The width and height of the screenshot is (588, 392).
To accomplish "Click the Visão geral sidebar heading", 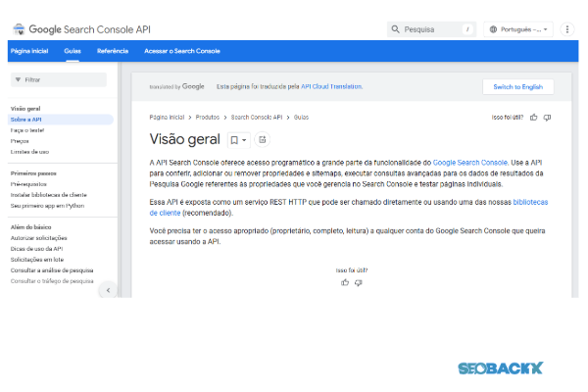I will (25, 109).
